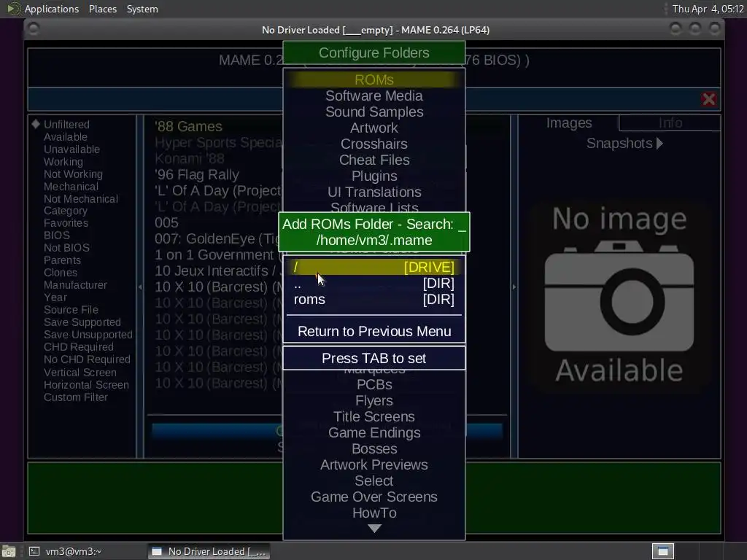The image size is (747, 560).
Task: Click the clock showing Thu Apr 4
Action: click(x=708, y=9)
